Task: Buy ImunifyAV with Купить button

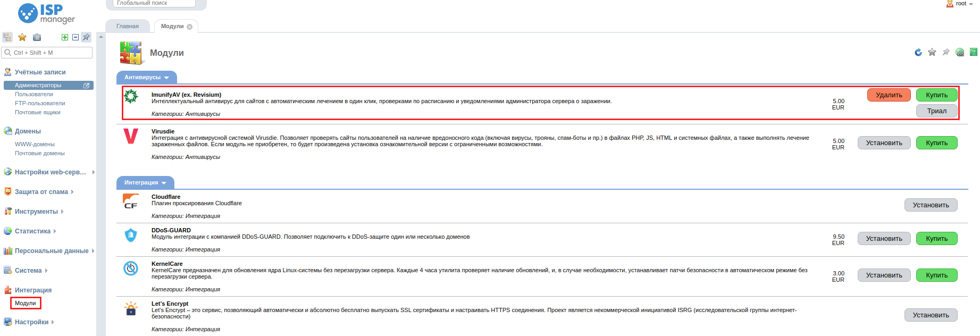Action: pos(936,95)
